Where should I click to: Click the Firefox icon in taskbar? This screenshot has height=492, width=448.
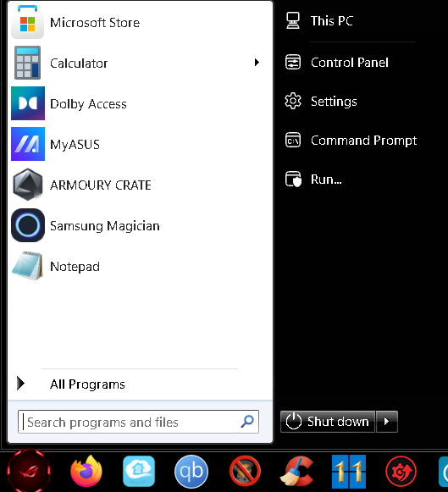tap(86, 471)
